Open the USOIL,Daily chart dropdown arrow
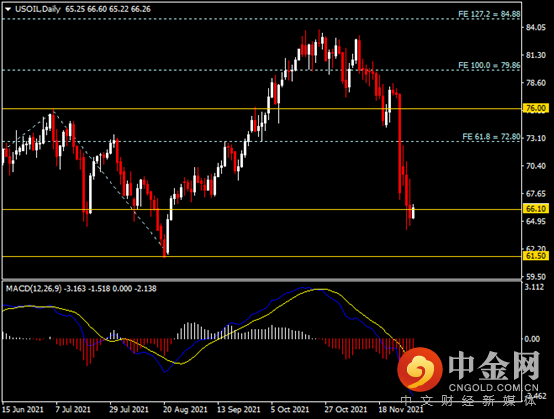554x419 pixels. pos(8,10)
